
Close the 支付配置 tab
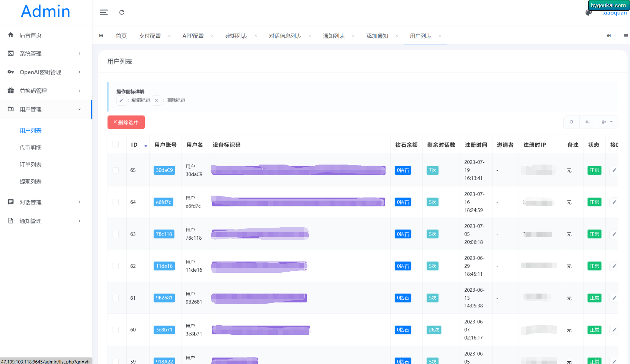169,36
